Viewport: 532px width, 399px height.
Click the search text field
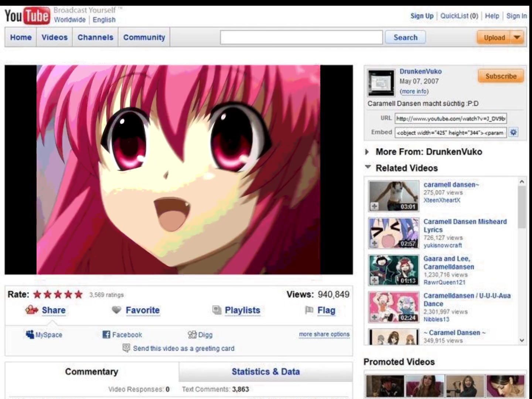301,37
